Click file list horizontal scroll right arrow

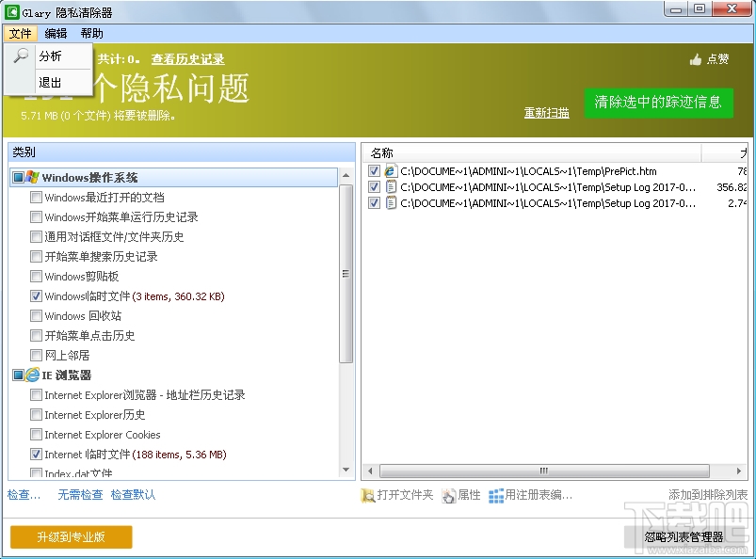point(739,471)
